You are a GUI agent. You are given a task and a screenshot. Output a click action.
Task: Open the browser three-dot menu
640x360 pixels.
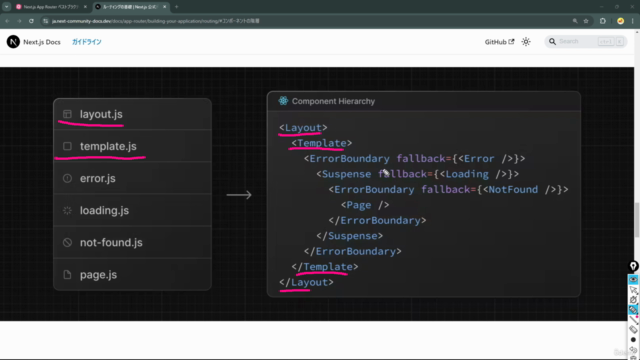[x=633, y=21]
